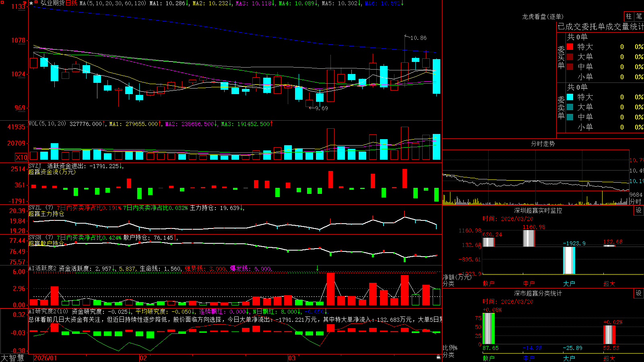Click the 分时走势 panel title
The width and height of the screenshot is (644, 362).
543,144
